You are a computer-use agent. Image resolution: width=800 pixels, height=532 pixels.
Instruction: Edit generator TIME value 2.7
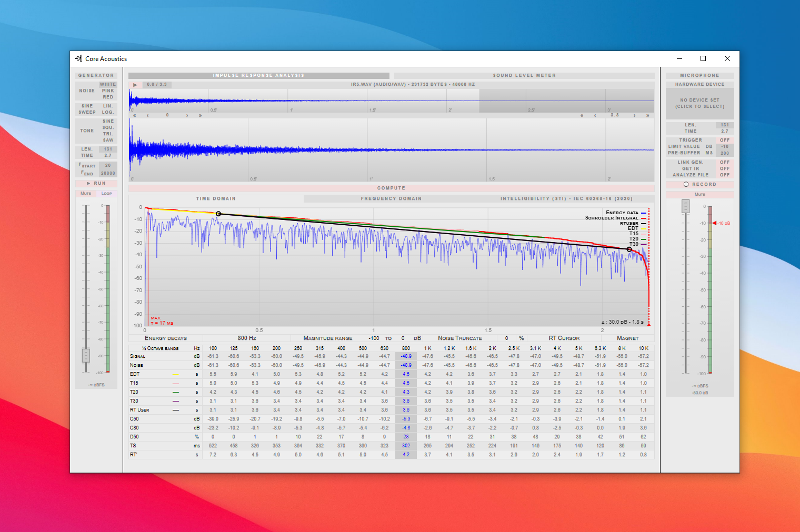(x=108, y=156)
